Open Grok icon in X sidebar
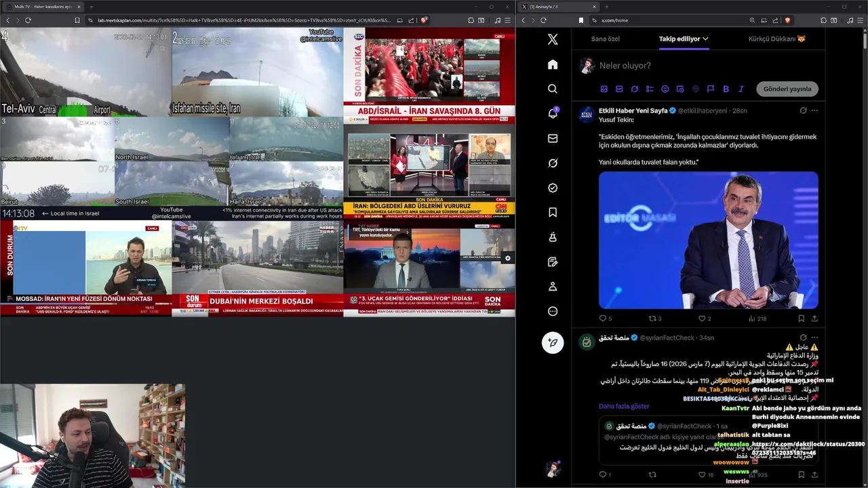The height and width of the screenshot is (488, 868). coord(553,163)
